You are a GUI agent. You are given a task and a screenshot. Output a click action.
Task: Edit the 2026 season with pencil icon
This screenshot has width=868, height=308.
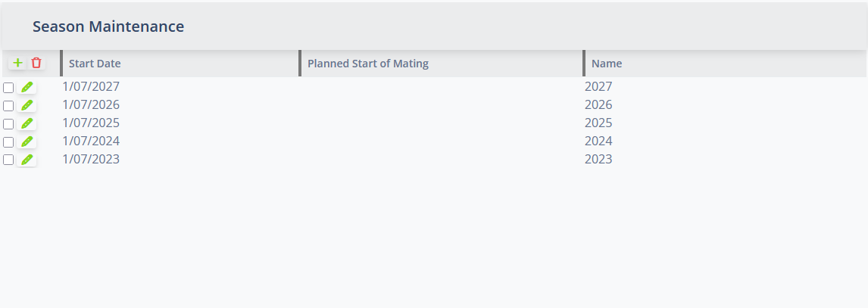tap(27, 105)
